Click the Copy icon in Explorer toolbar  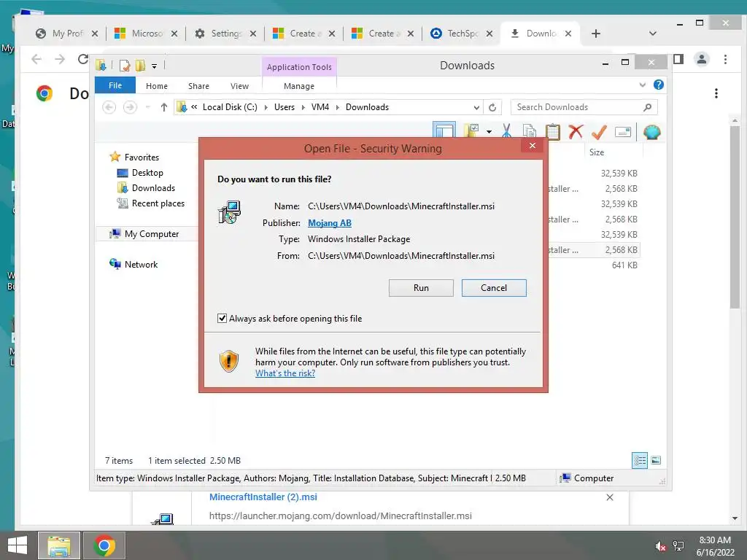pos(530,131)
